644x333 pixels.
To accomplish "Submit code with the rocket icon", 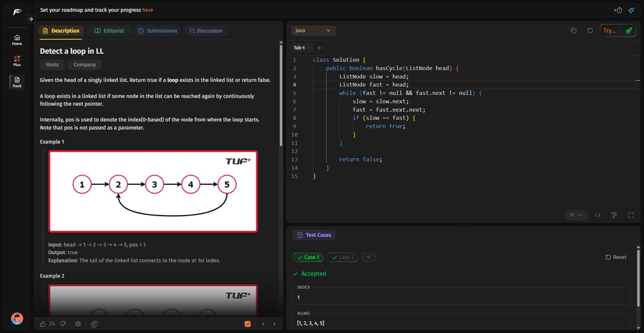I will click(x=628, y=31).
